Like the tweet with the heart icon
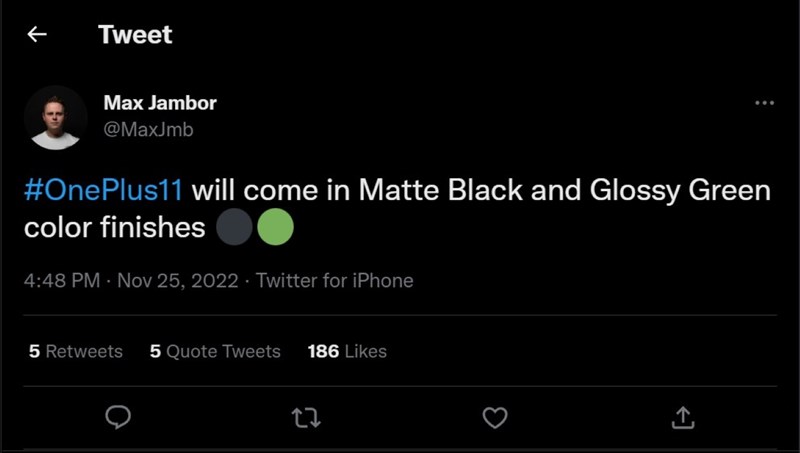 point(494,416)
